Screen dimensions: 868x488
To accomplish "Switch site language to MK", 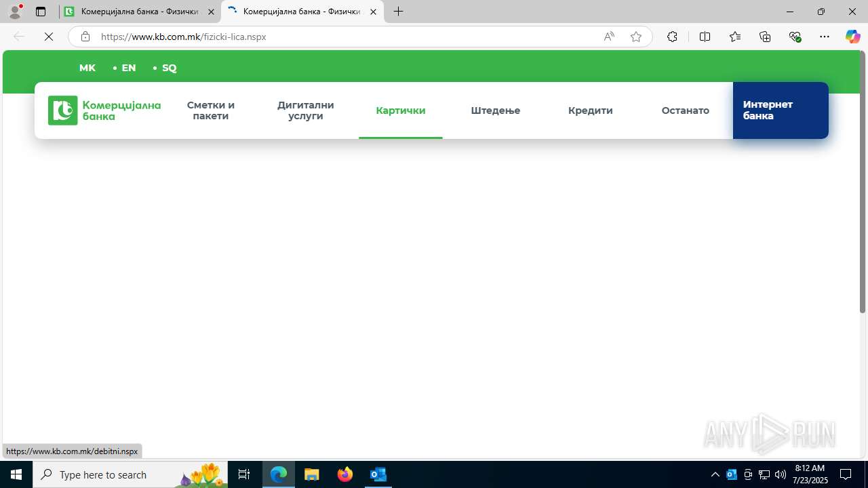I will [87, 68].
